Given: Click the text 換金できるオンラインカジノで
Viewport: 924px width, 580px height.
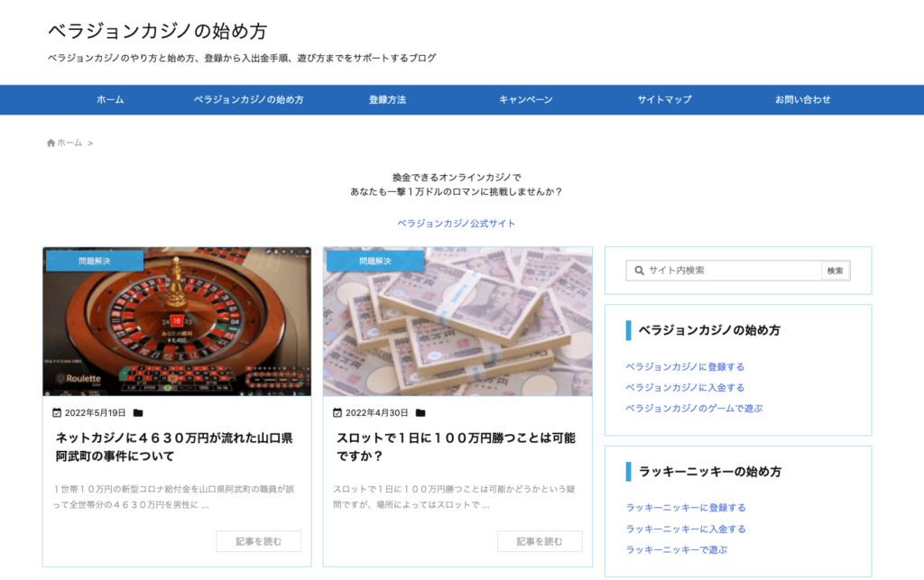Looking at the screenshot, I should [x=456, y=177].
